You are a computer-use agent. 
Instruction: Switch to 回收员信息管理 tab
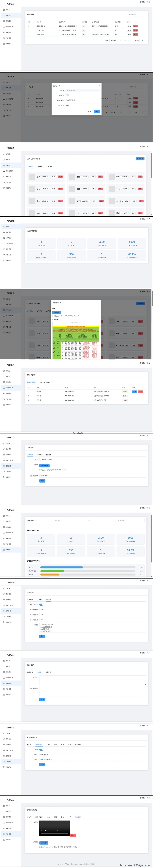(45, 382)
